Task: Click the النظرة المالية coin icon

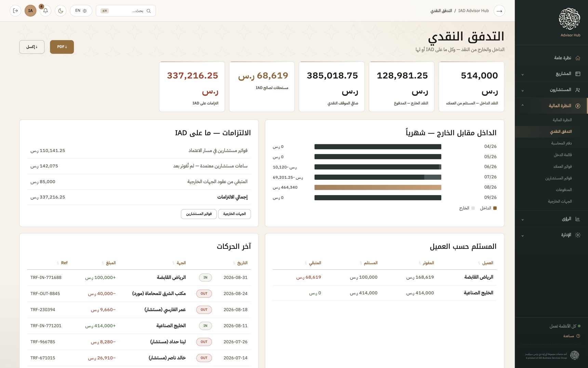Action: [x=578, y=106]
